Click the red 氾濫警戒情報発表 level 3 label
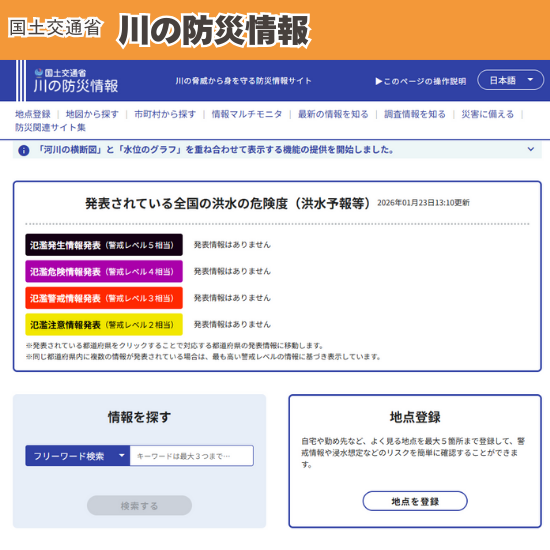The width and height of the screenshot is (550, 550). pyautogui.click(x=104, y=298)
